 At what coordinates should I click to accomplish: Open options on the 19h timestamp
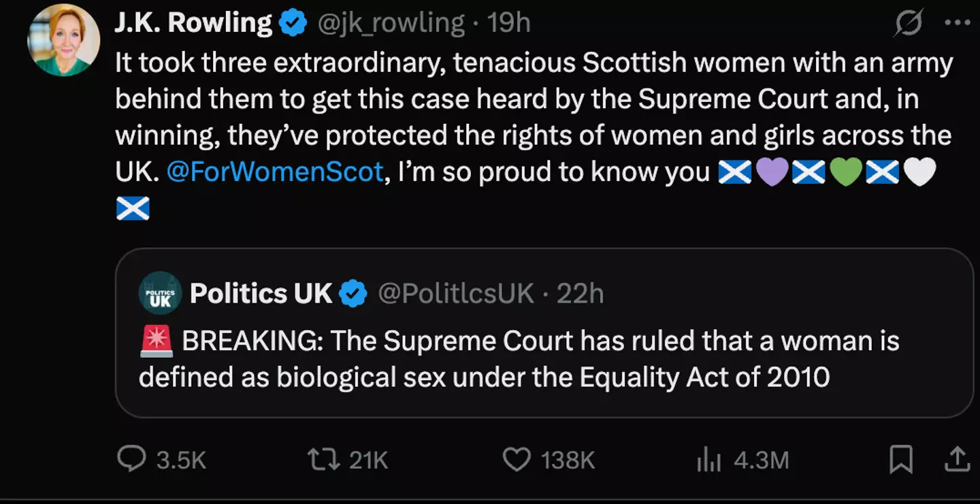(507, 21)
